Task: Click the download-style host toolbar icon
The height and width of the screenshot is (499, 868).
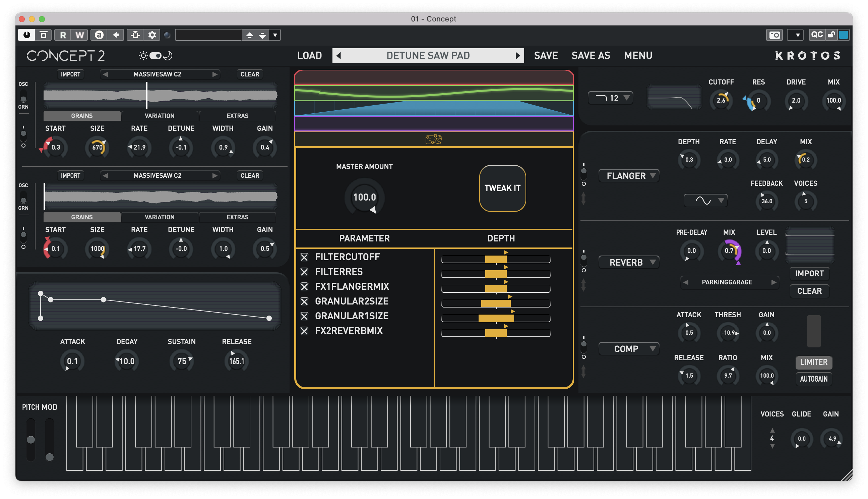Action: 135,35
